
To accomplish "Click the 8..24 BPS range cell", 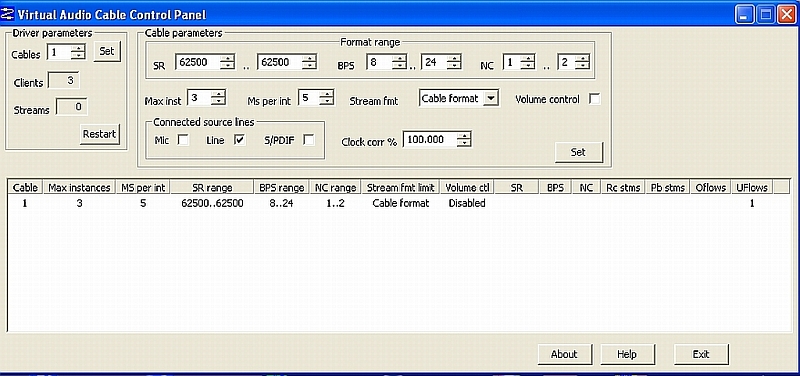I will (282, 203).
